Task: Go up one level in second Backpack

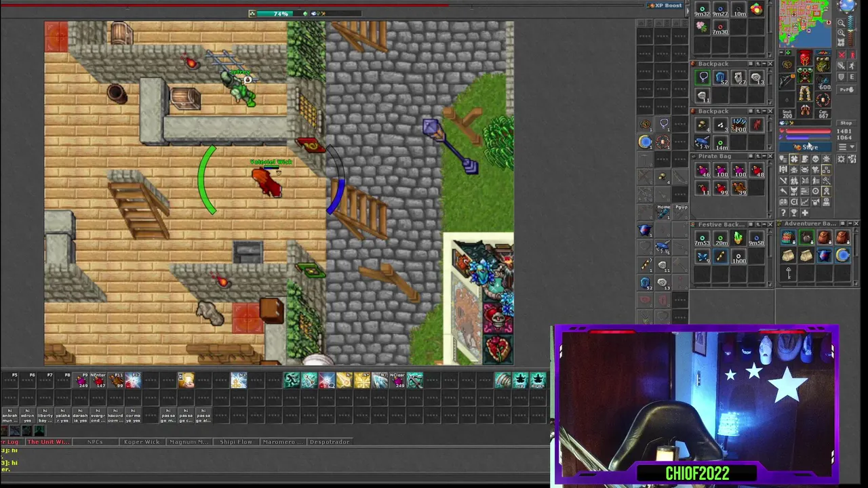Action: click(x=758, y=111)
